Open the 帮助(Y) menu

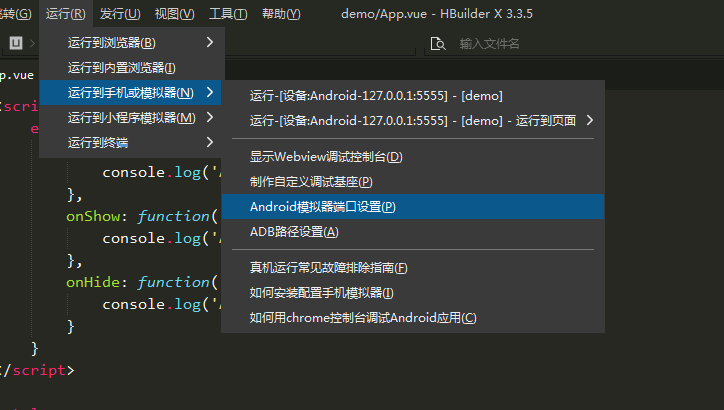click(280, 14)
